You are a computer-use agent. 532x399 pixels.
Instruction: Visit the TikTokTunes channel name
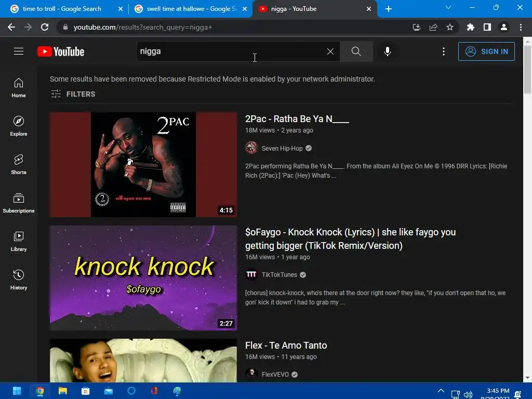279,275
